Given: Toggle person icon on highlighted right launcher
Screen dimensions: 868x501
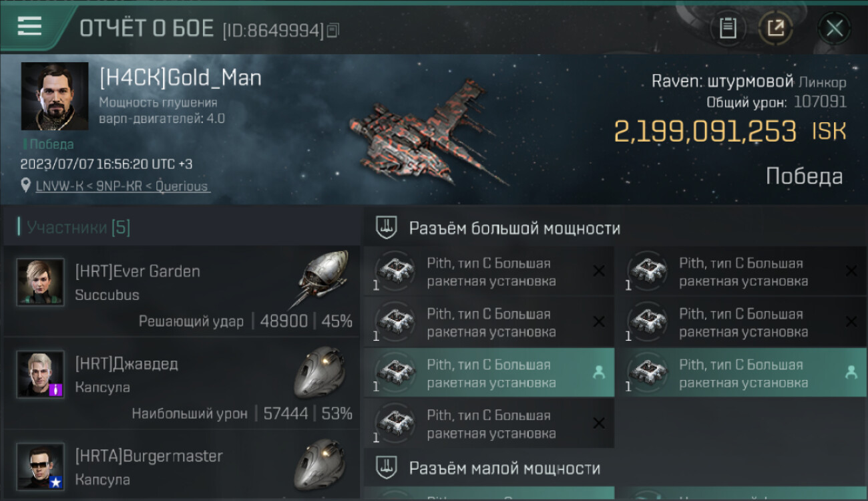Looking at the screenshot, I should coord(851,373).
